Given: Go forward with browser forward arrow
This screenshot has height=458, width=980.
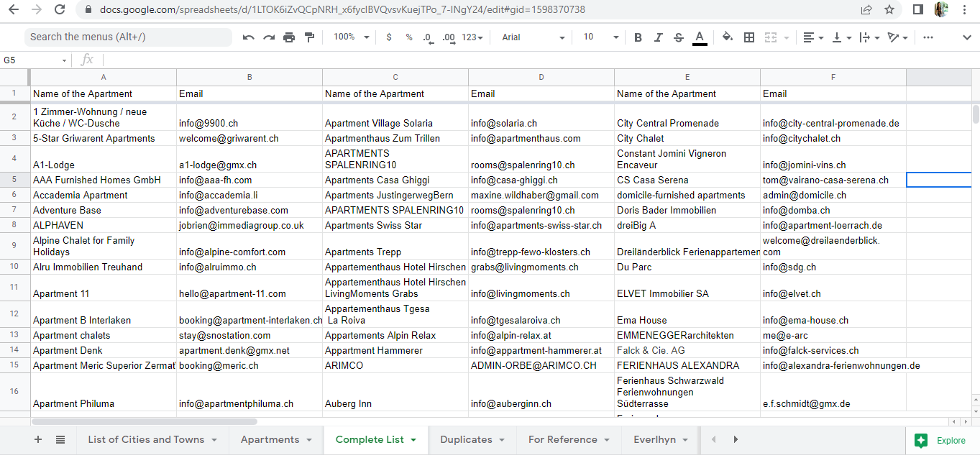Looking at the screenshot, I should (x=37, y=9).
